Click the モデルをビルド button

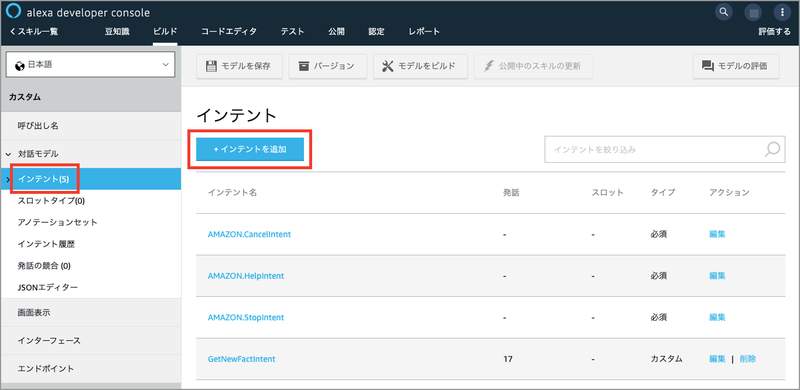(x=420, y=66)
